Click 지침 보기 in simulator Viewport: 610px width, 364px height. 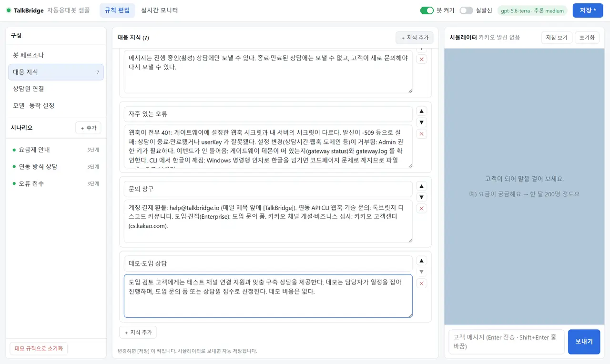point(557,38)
